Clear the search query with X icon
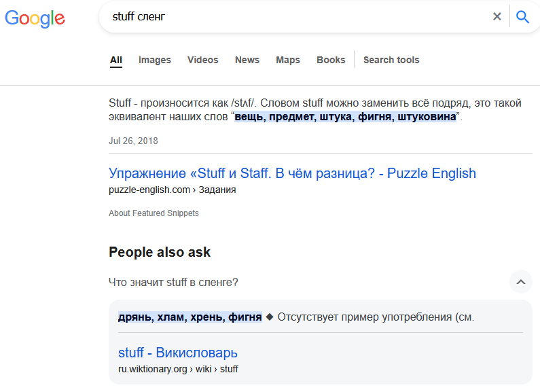This screenshot has height=392, width=540. [497, 17]
